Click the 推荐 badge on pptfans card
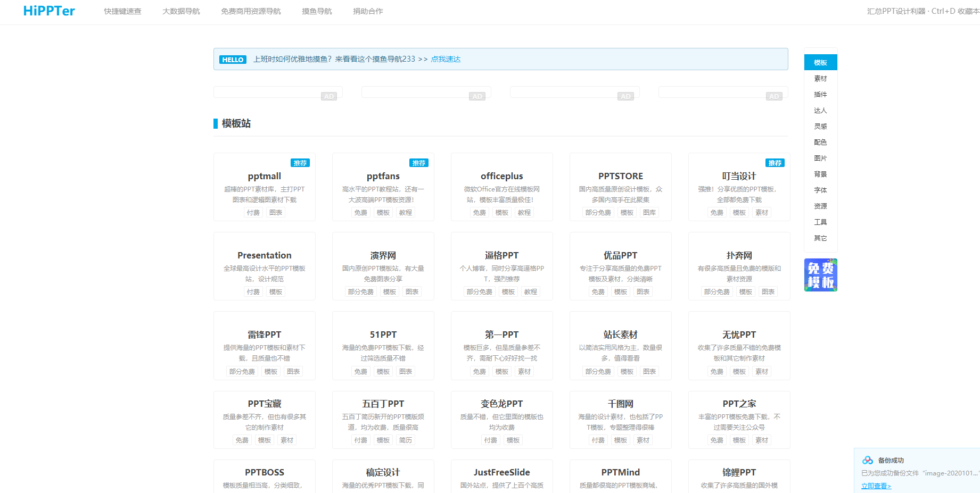Image resolution: width=980 pixels, height=493 pixels. pos(419,163)
